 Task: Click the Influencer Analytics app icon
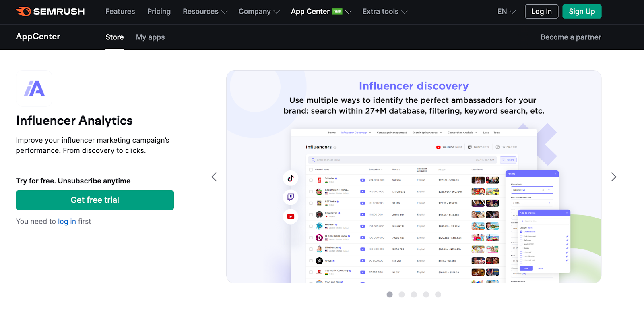point(34,88)
